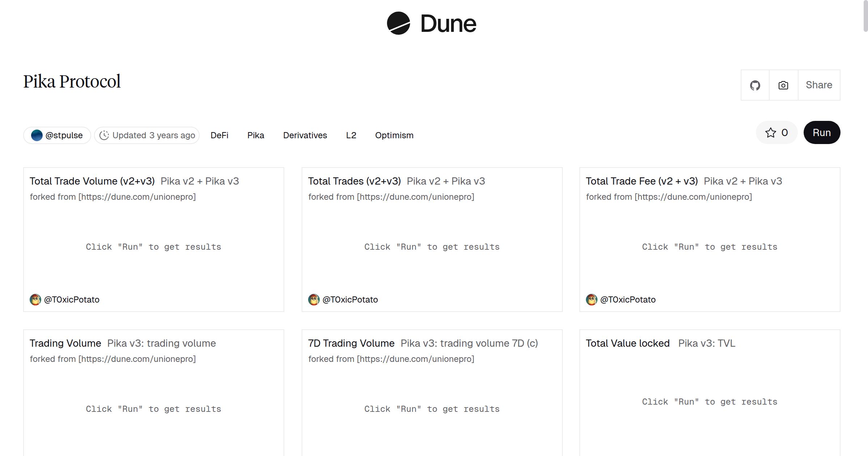The width and height of the screenshot is (868, 456).
Task: Open Total Value locked query title
Action: (x=627, y=343)
